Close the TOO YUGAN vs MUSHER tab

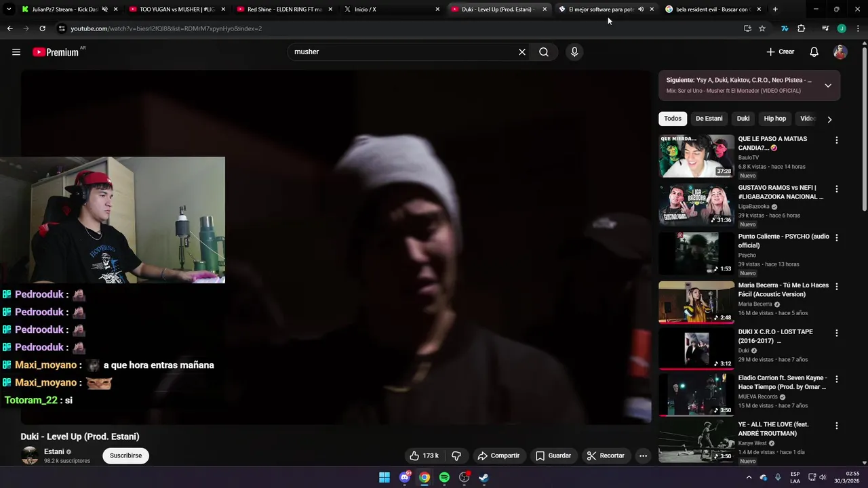[223, 9]
